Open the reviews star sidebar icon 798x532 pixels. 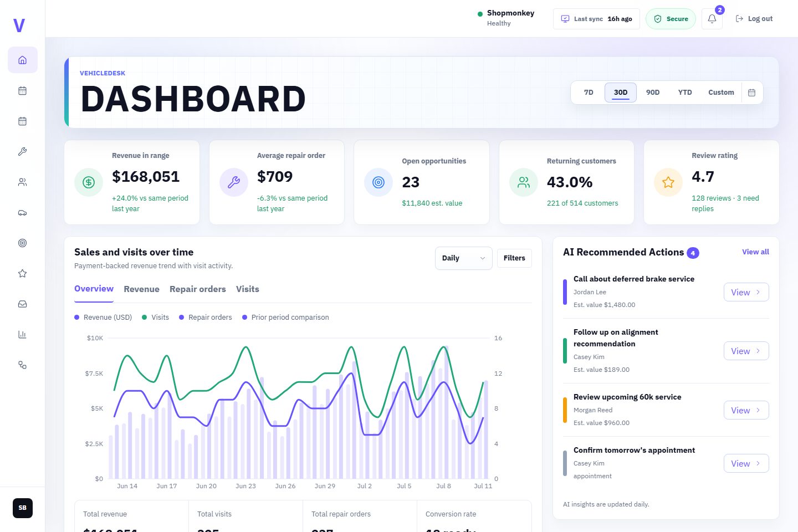22,273
